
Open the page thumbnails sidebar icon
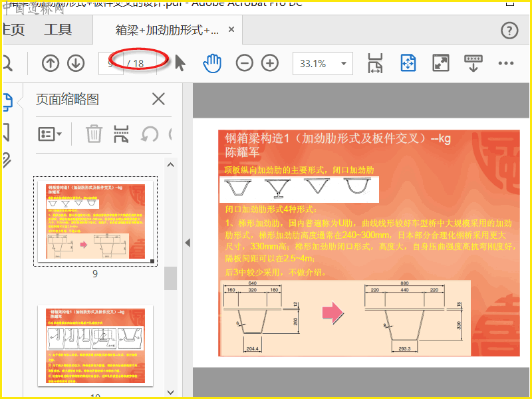pos(7,102)
